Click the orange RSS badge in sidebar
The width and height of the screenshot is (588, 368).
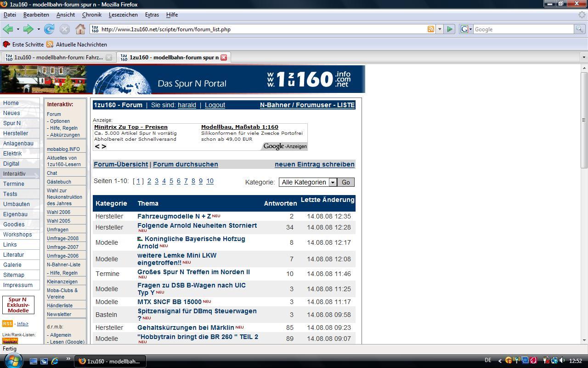pos(7,323)
